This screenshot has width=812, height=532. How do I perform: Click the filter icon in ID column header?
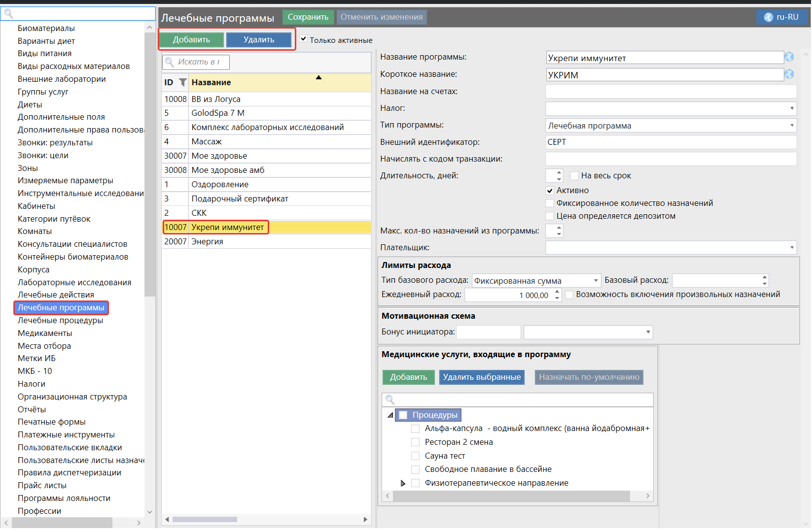[182, 82]
